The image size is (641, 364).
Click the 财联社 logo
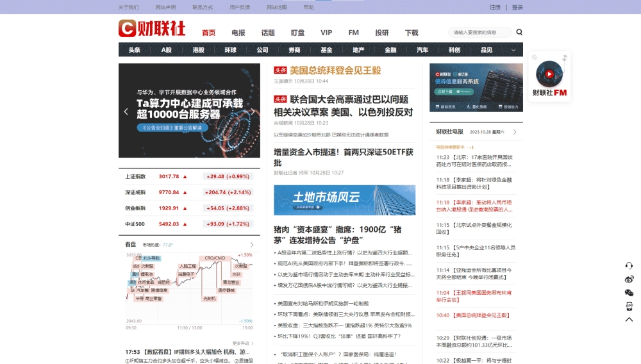(x=152, y=29)
